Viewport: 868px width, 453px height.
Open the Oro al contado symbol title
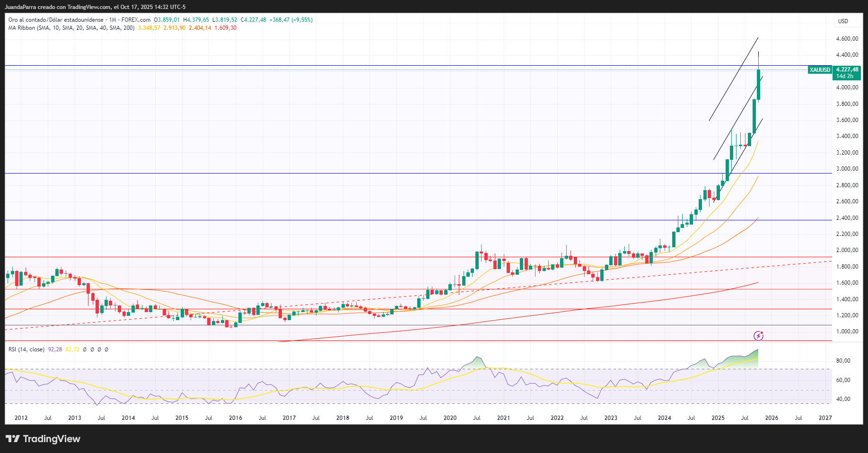(x=56, y=20)
